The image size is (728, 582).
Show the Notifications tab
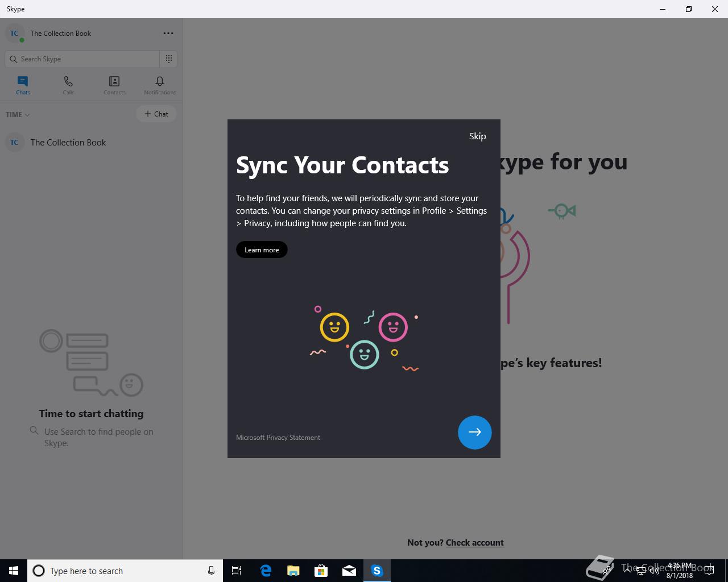160,85
